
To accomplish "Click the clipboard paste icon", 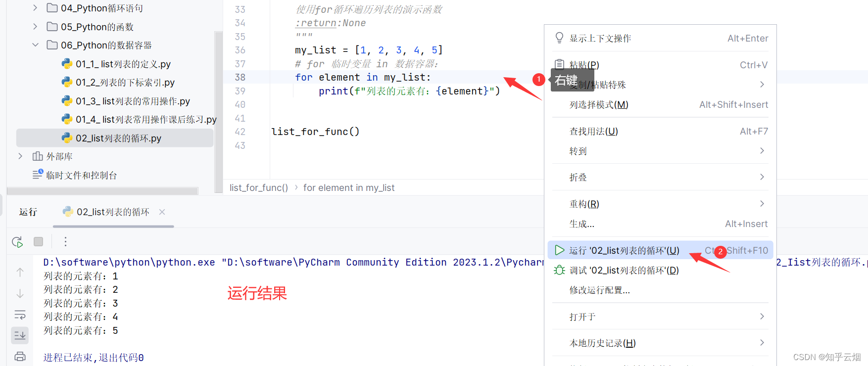I will coord(559,64).
